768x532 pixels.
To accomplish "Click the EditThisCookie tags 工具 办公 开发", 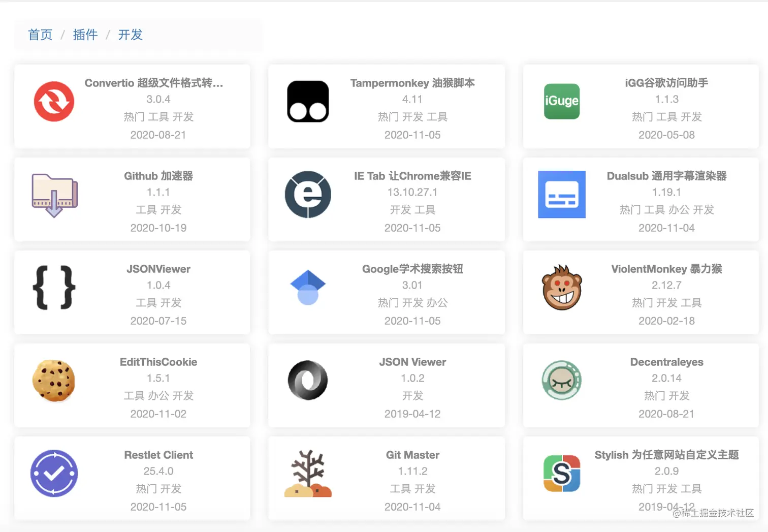I will tap(158, 395).
